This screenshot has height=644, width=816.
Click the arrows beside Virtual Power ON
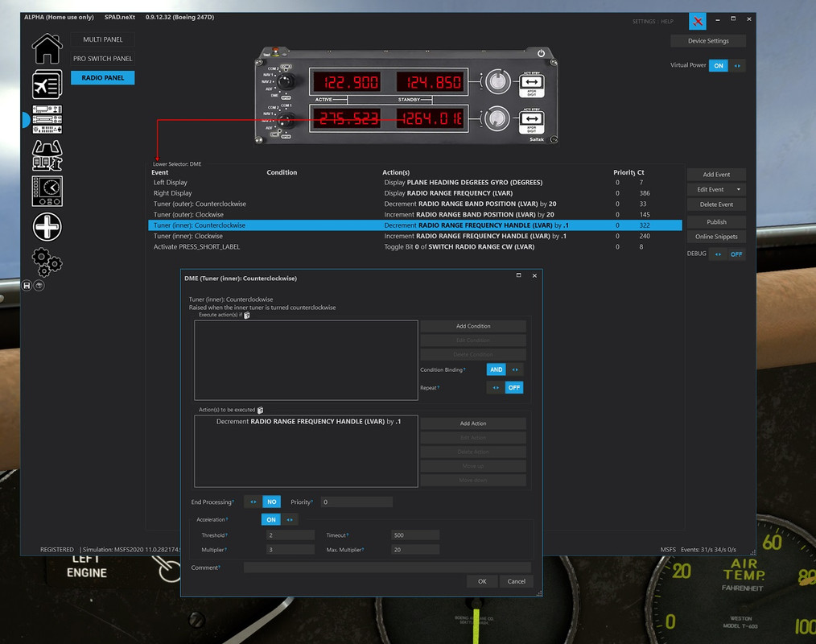coord(737,65)
